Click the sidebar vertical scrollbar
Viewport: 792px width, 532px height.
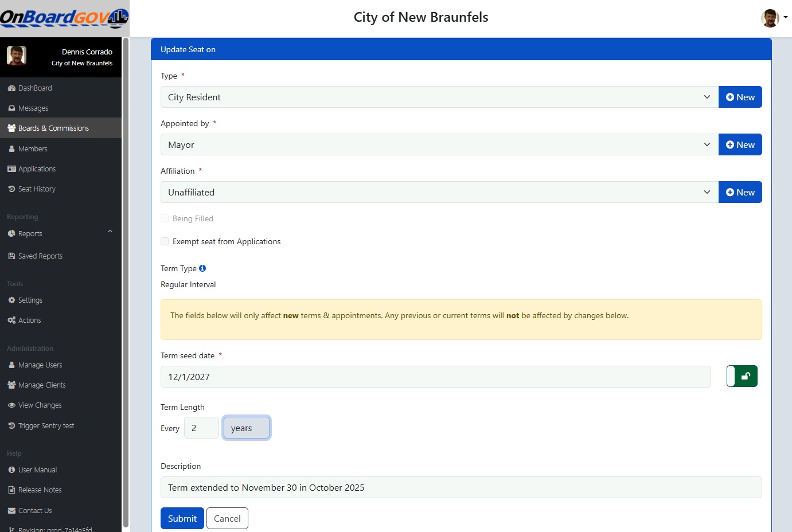[126, 282]
